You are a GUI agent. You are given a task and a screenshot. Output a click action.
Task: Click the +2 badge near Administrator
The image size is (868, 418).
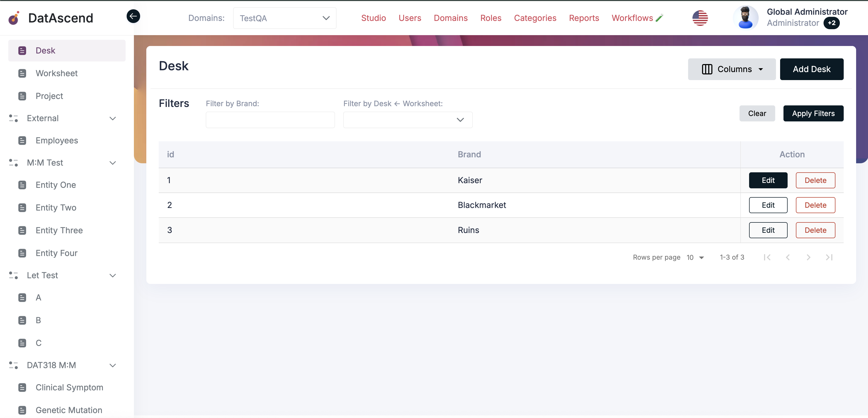[x=832, y=23]
